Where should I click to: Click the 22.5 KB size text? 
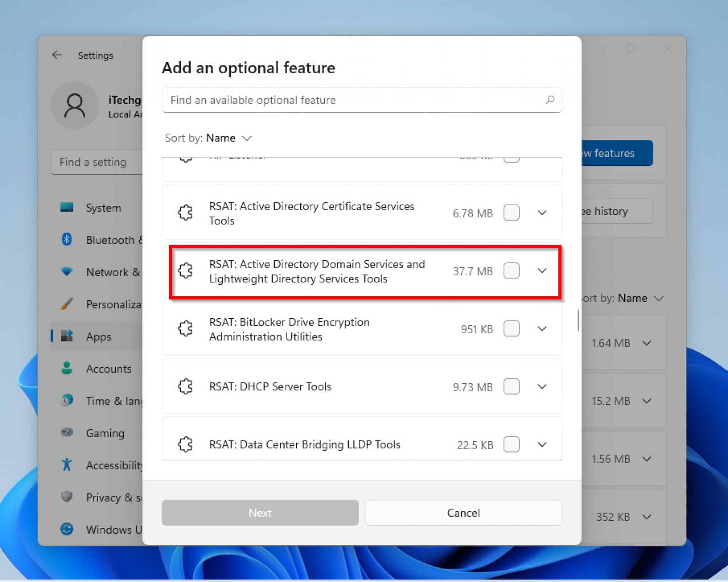pos(475,445)
